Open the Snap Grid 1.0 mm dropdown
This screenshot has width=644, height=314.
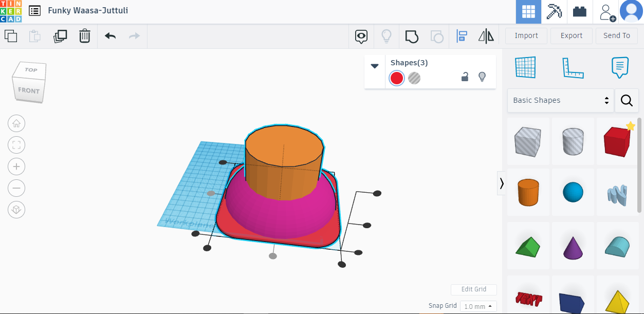pyautogui.click(x=479, y=306)
